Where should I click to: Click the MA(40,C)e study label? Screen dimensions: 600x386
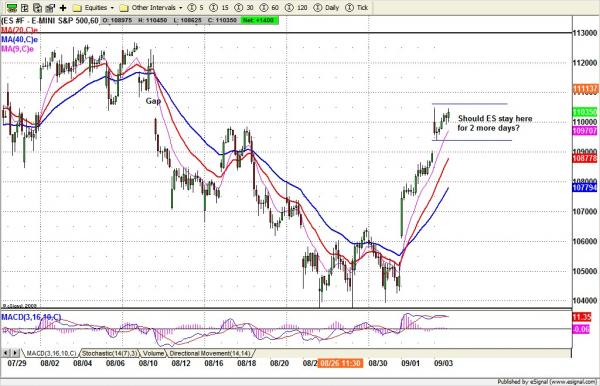(19, 39)
